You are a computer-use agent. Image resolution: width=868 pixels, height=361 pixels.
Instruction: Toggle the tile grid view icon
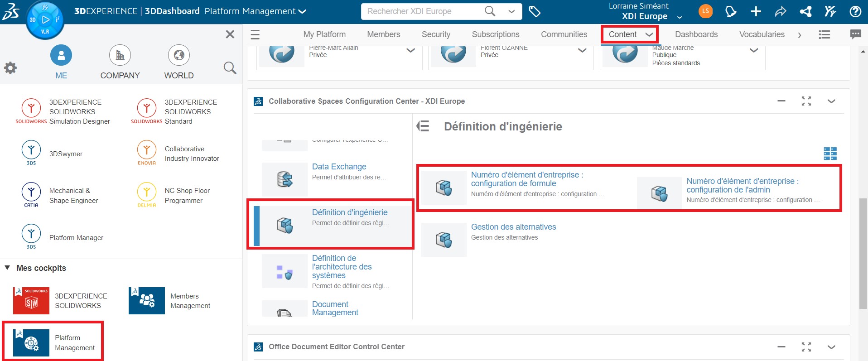coord(830,154)
